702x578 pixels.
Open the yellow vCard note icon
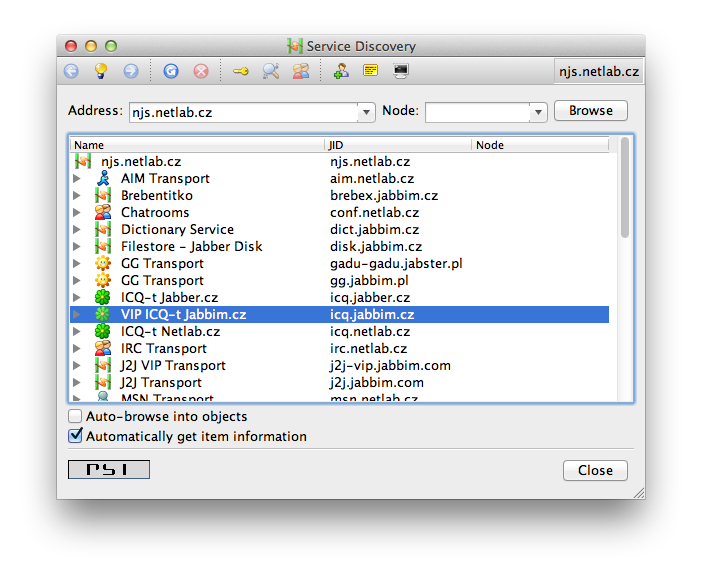click(x=371, y=70)
